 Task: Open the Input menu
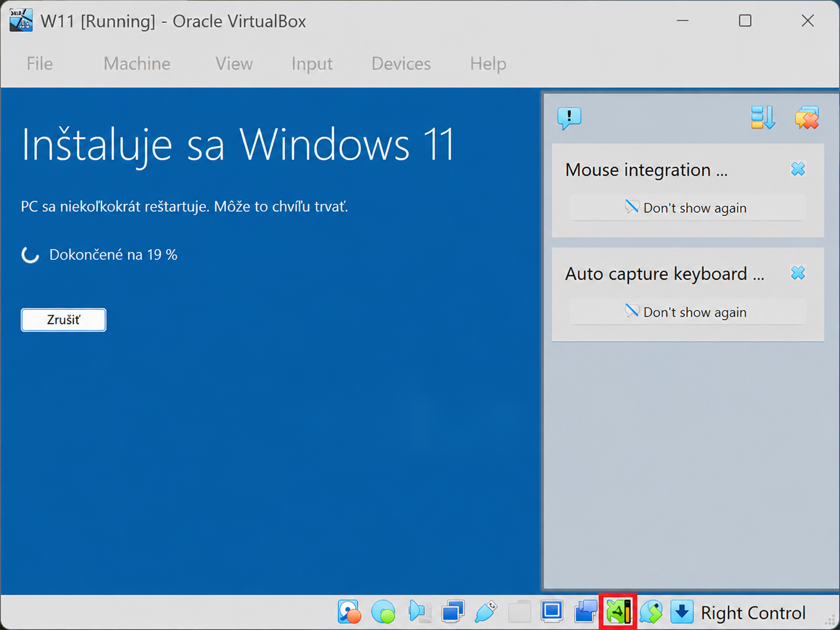point(312,64)
